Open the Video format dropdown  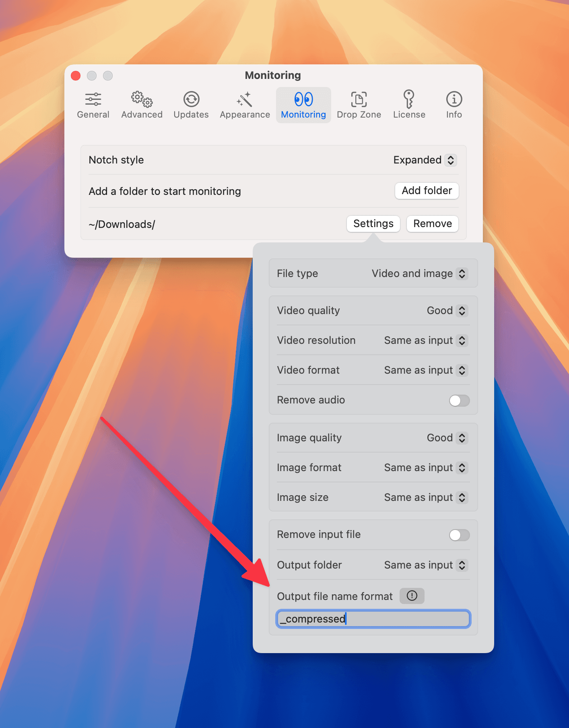click(x=426, y=370)
